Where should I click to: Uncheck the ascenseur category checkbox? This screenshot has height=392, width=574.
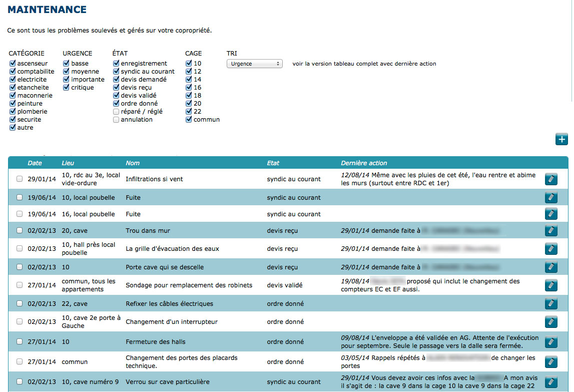pos(13,63)
